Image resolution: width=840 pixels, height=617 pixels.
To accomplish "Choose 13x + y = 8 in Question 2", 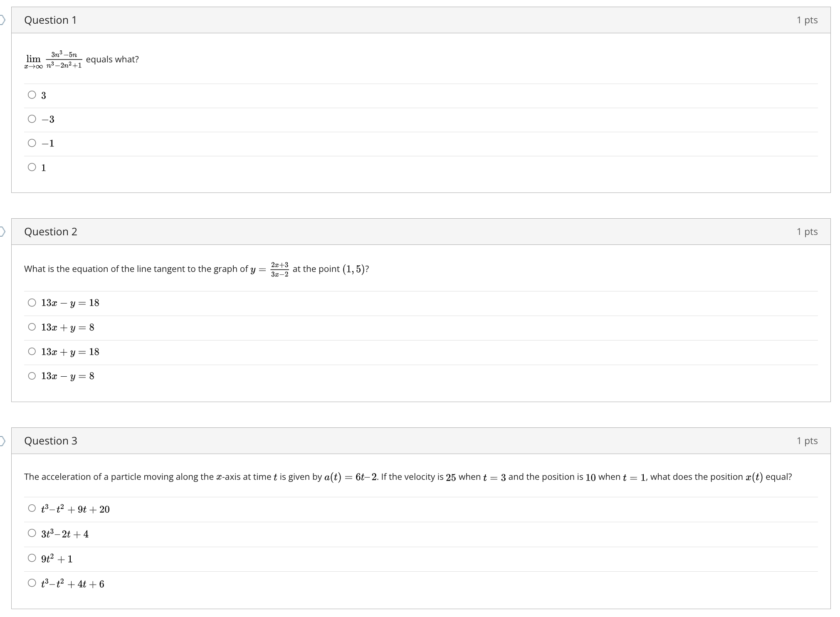I will coord(32,327).
